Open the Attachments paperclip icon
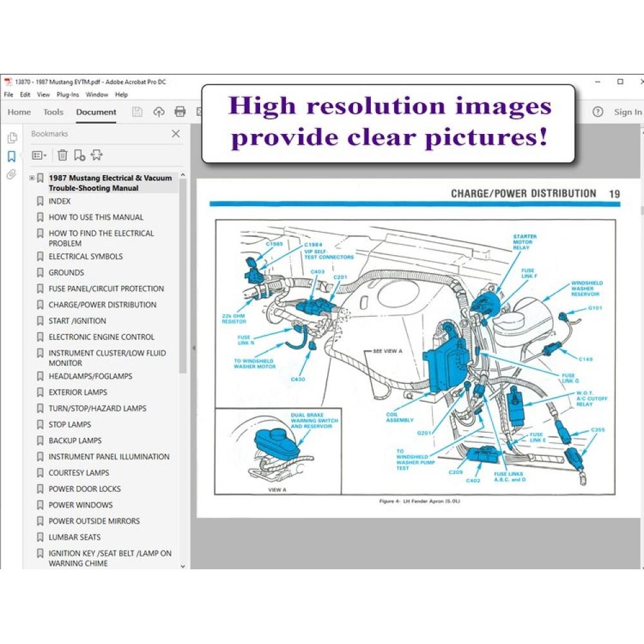 tap(11, 175)
